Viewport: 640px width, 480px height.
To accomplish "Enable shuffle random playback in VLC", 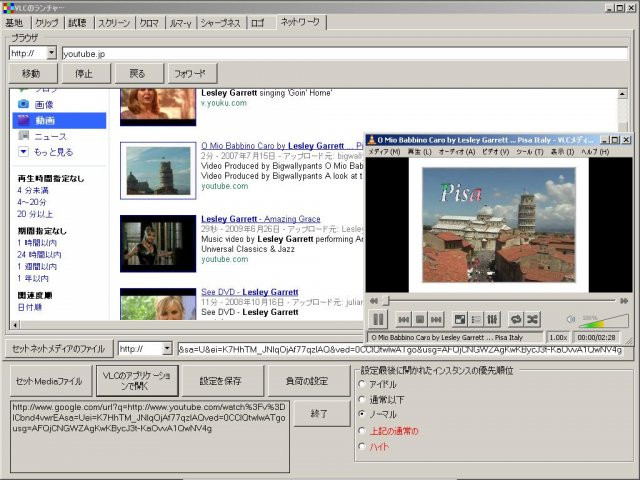I will (x=532, y=320).
